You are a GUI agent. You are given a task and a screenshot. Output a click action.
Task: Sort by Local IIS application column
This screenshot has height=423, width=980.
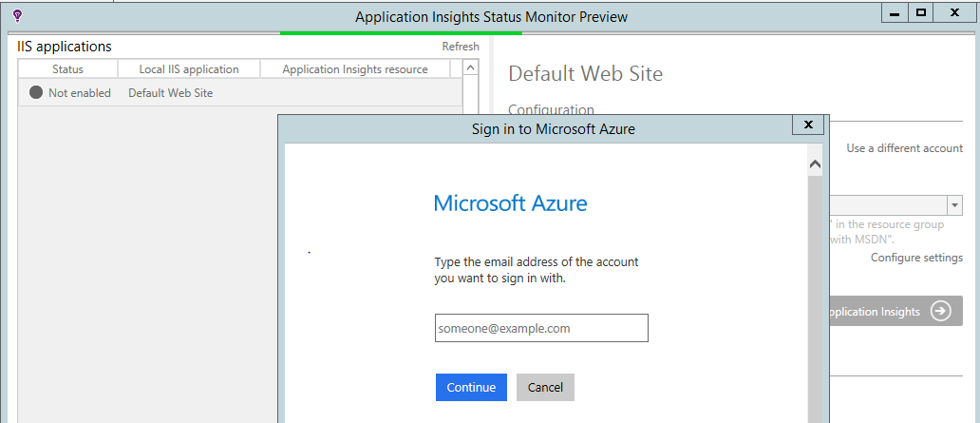click(x=189, y=69)
